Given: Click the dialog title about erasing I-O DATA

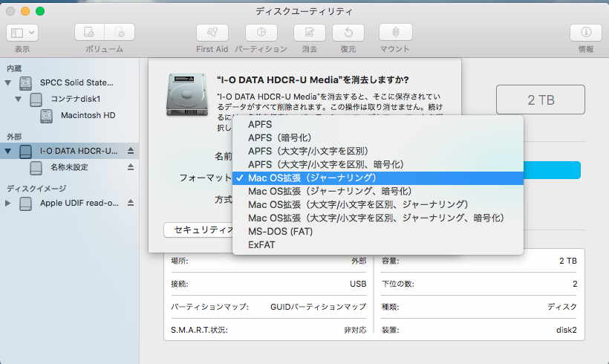Looking at the screenshot, I should coord(313,80).
